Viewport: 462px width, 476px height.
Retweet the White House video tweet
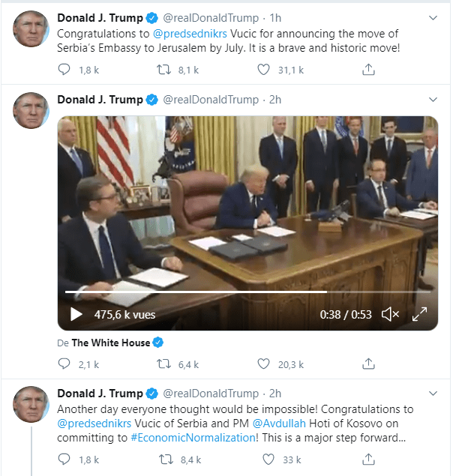pyautogui.click(x=163, y=364)
